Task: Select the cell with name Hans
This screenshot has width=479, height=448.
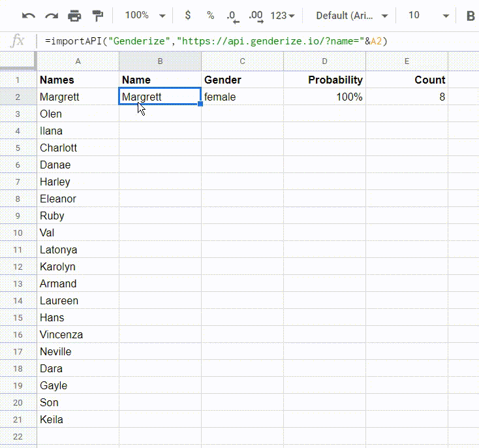Action: point(78,317)
